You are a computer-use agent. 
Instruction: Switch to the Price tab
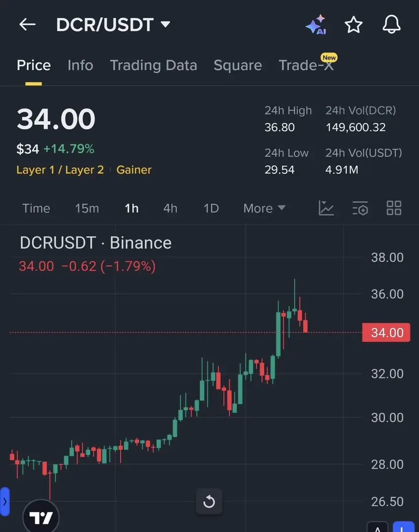[34, 65]
